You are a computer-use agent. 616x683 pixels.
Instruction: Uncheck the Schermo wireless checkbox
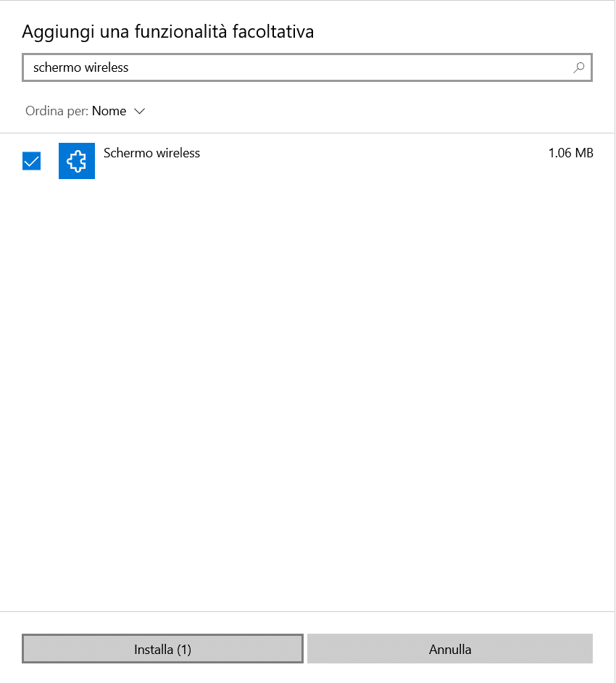32,161
